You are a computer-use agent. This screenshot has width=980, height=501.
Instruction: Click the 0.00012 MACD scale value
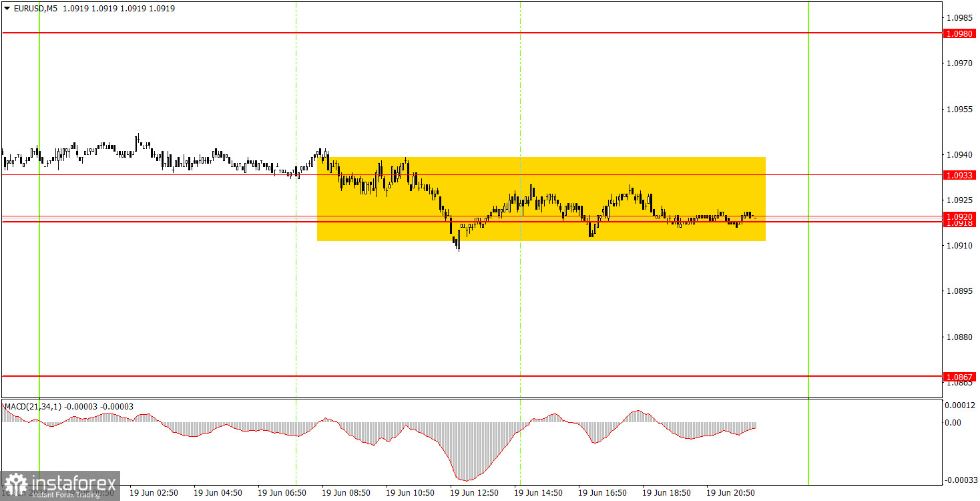tap(960, 405)
